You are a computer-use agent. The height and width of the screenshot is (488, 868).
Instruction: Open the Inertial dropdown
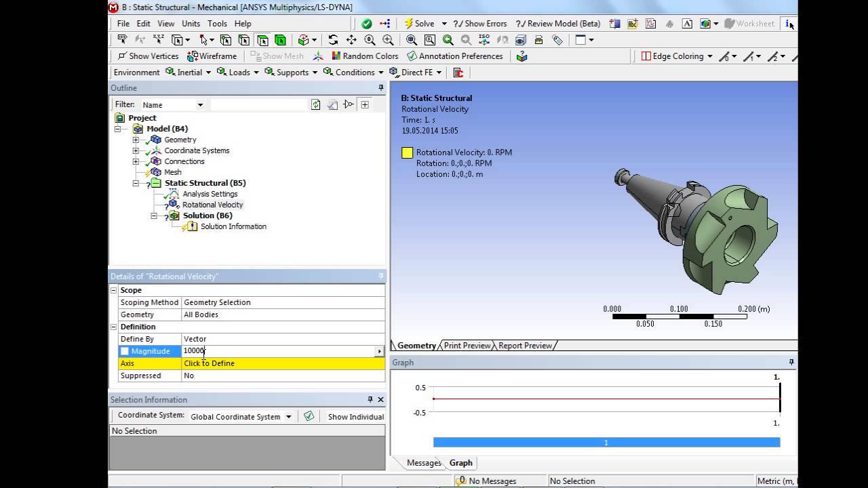tap(188, 73)
